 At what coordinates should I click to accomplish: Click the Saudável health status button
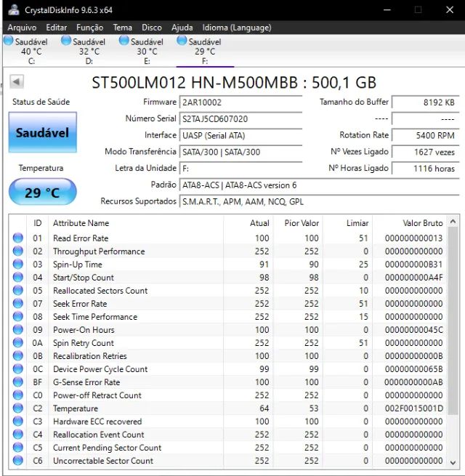click(42, 132)
